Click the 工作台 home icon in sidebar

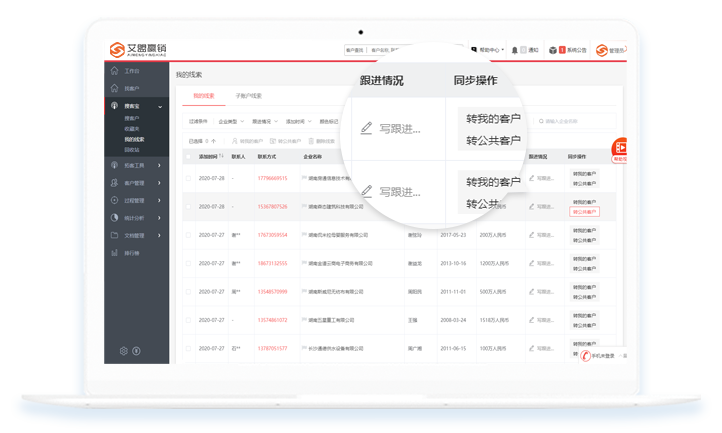115,72
